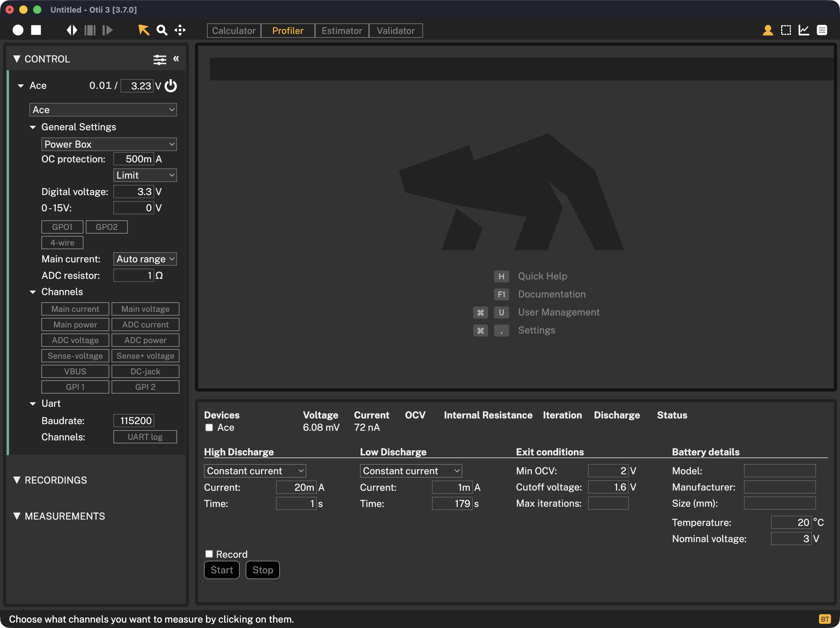Click the follow/play-bar toolbar icon
Screen dimensions: 840x628
pos(108,30)
